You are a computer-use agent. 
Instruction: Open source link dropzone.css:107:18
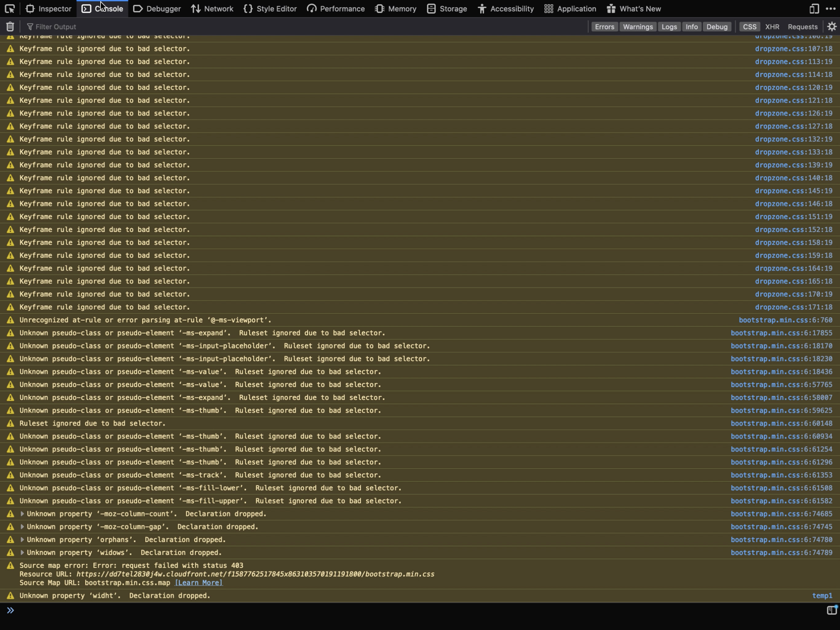[x=793, y=49]
